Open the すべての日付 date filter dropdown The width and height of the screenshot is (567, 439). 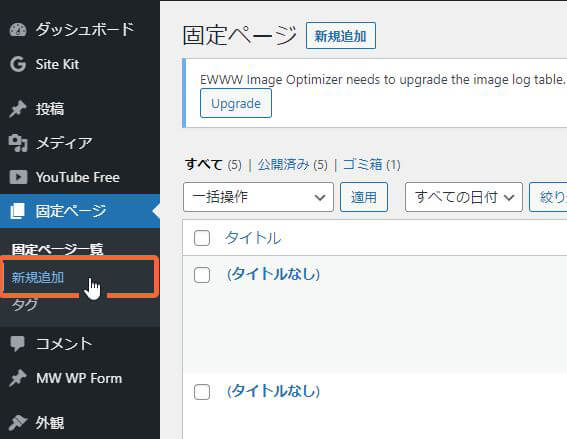(464, 197)
